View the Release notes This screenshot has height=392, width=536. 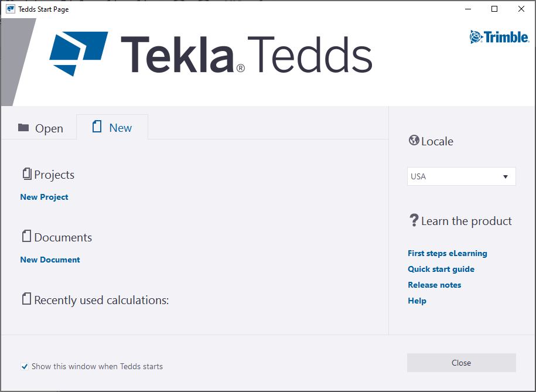(x=435, y=285)
